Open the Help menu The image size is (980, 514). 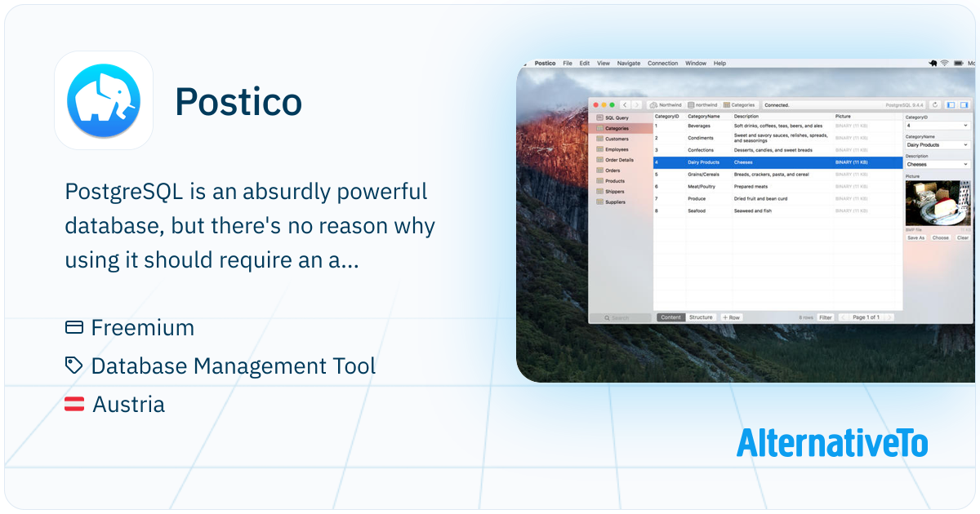[719, 63]
